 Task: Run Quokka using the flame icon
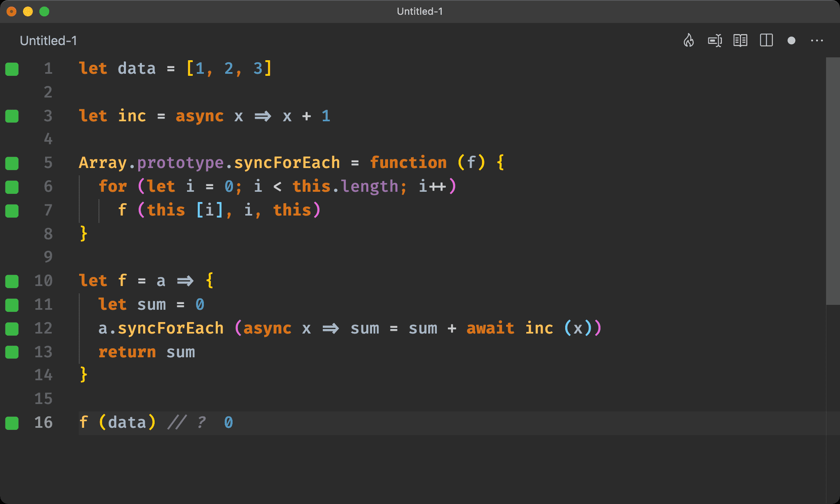click(689, 41)
